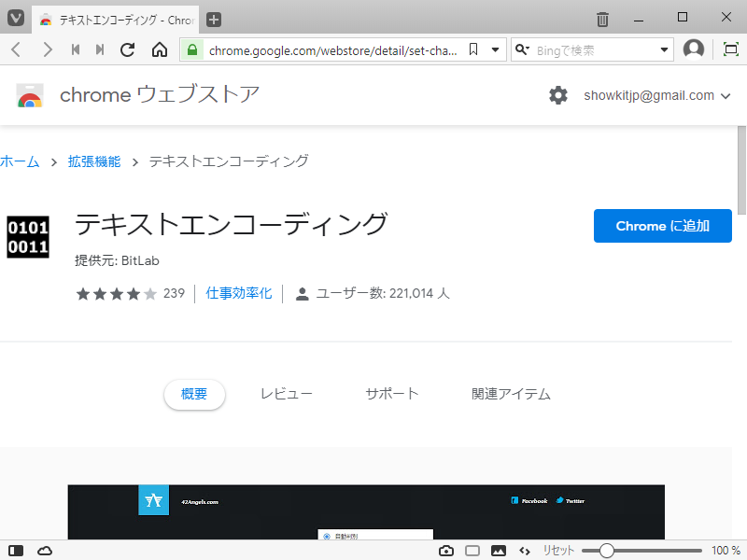This screenshot has height=560, width=747.
Task: Click the page vertical scrollbar
Action: click(741, 171)
